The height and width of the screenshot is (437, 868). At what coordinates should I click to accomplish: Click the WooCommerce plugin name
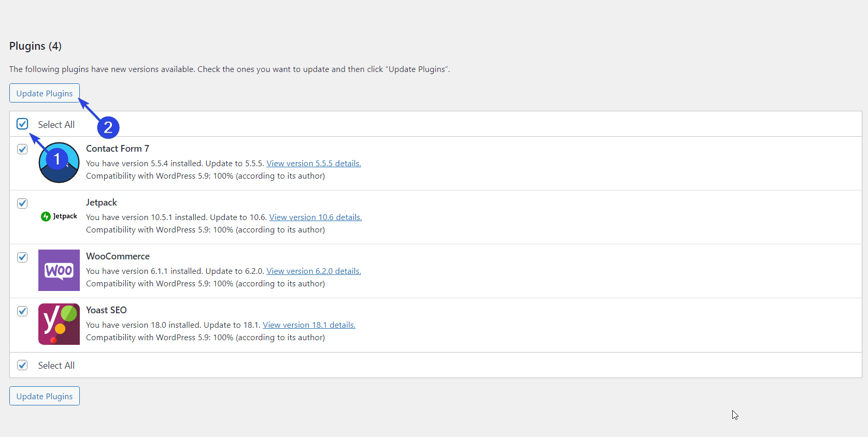118,256
